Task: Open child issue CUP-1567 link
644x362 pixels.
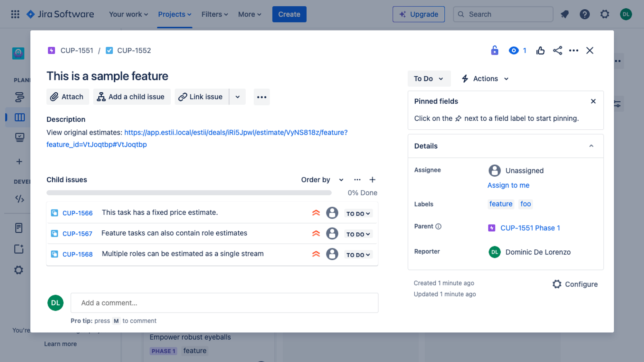Action: [x=77, y=234]
